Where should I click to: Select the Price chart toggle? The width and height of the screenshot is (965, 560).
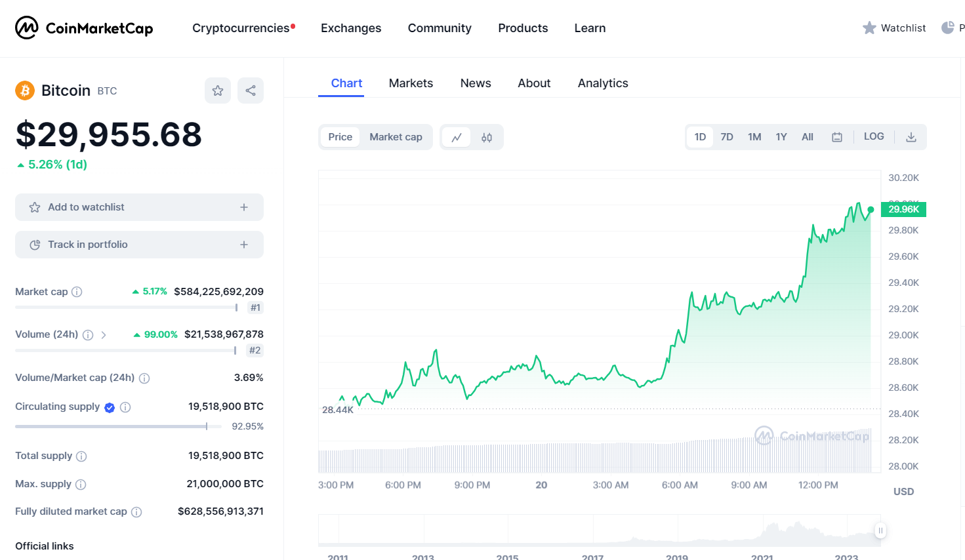click(x=340, y=137)
